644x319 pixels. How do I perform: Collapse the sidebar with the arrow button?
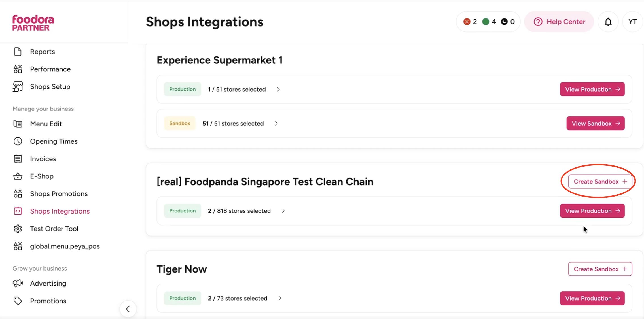(x=128, y=309)
